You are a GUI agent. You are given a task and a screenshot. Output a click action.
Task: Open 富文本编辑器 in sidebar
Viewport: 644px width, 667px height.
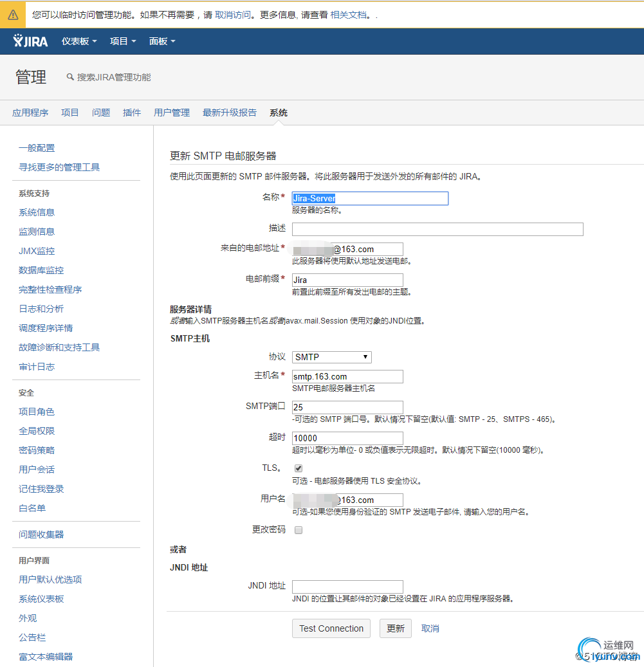click(46, 657)
